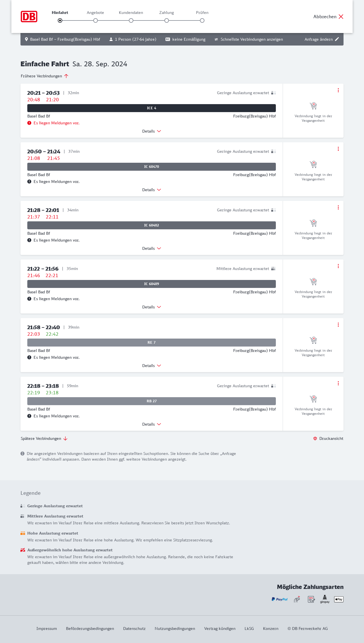Select the Hinfahrt step circle
Viewport: 364px width, 643px height.
[x=60, y=20]
